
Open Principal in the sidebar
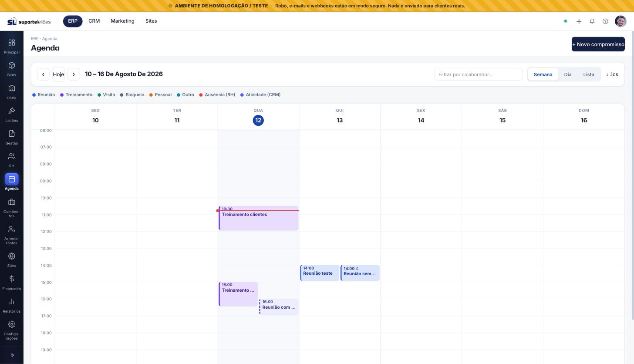[12, 46]
